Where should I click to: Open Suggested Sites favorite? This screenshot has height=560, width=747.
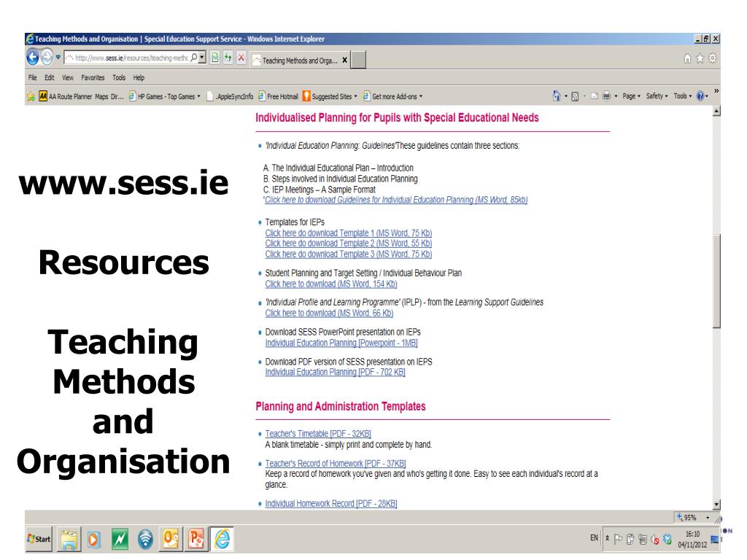pyautogui.click(x=328, y=97)
